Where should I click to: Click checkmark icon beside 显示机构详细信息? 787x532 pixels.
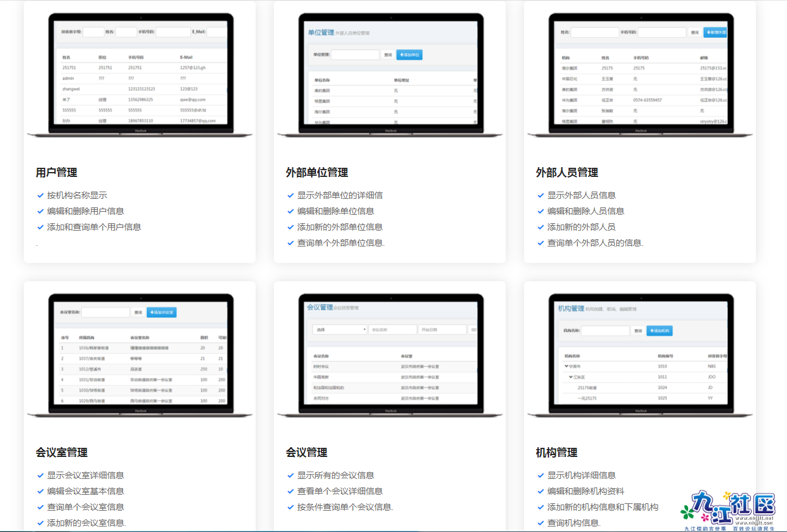[x=541, y=476]
